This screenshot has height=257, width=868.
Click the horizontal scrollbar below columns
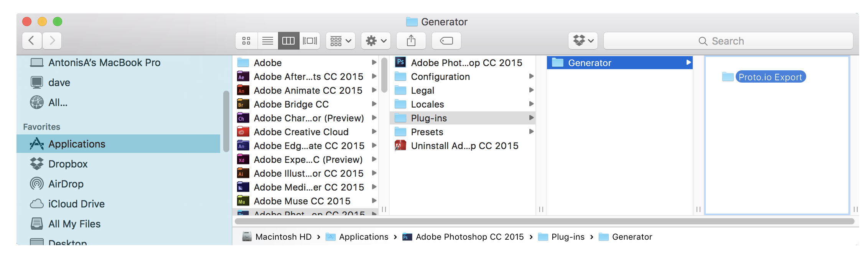click(x=545, y=221)
